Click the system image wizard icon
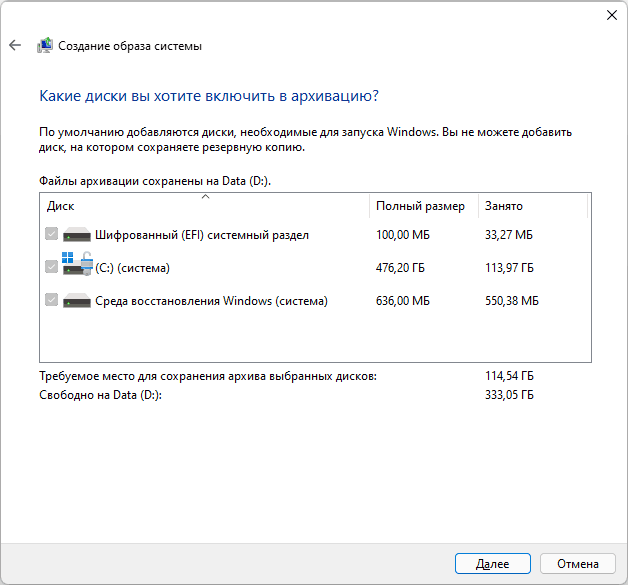This screenshot has height=585, width=628. 45,45
